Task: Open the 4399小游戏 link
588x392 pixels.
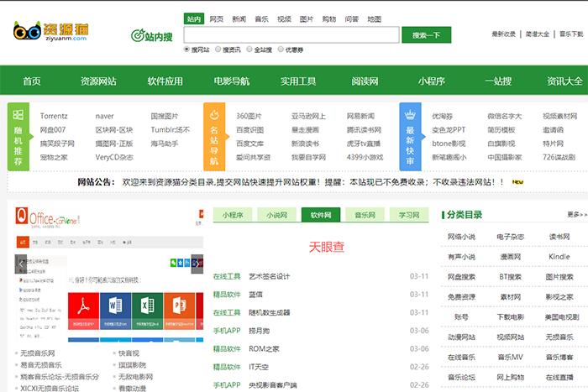Action: click(365, 158)
